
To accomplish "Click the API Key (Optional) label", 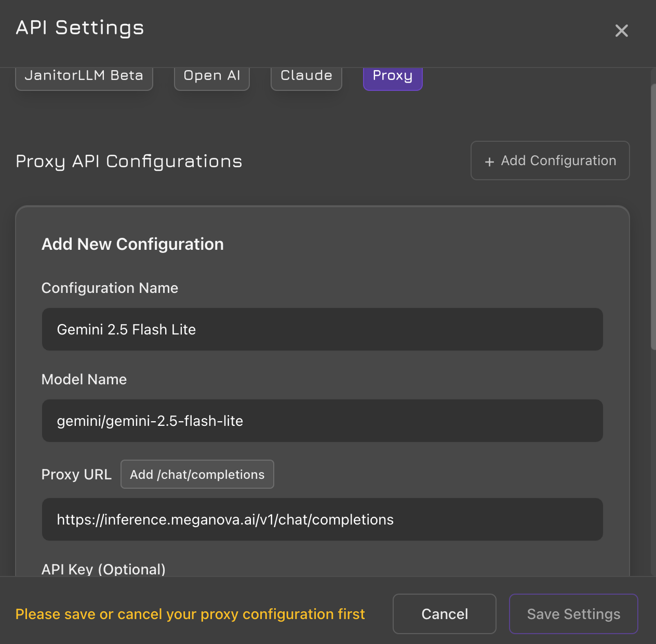I will pyautogui.click(x=103, y=569).
